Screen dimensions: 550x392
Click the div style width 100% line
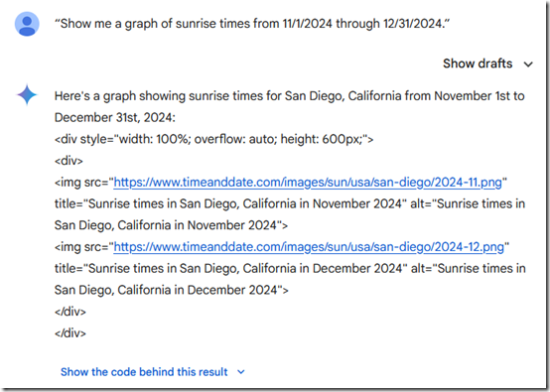(214, 140)
